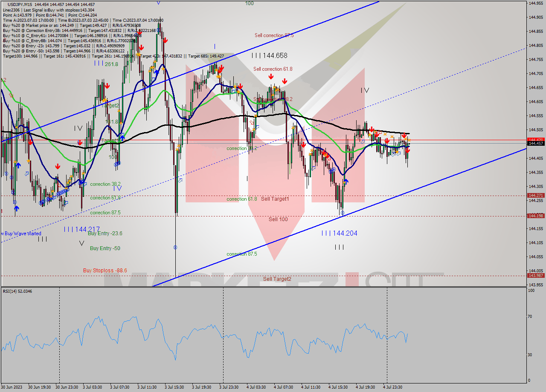The image size is (546, 392).
Task: Click the green Target2 label
Action: 110,105
